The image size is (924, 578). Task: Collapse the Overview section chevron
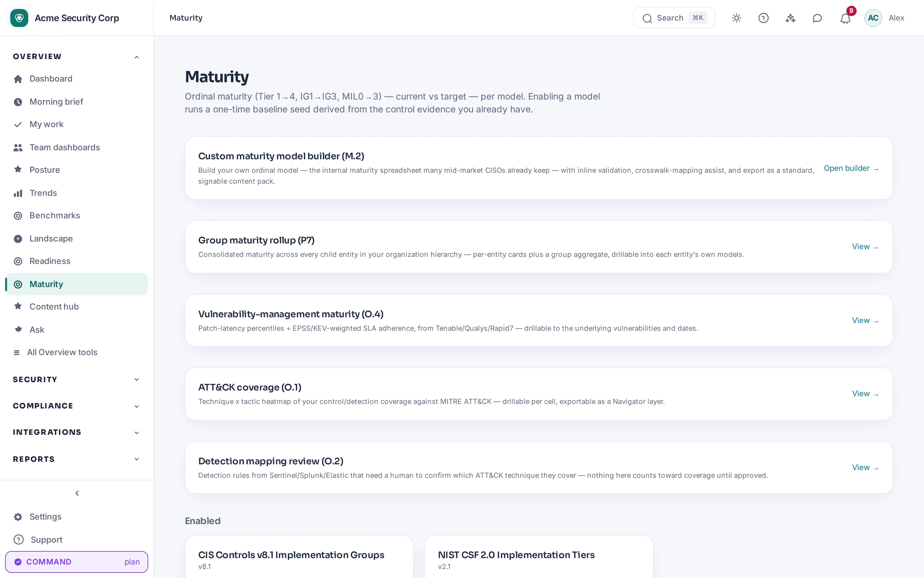[137, 57]
